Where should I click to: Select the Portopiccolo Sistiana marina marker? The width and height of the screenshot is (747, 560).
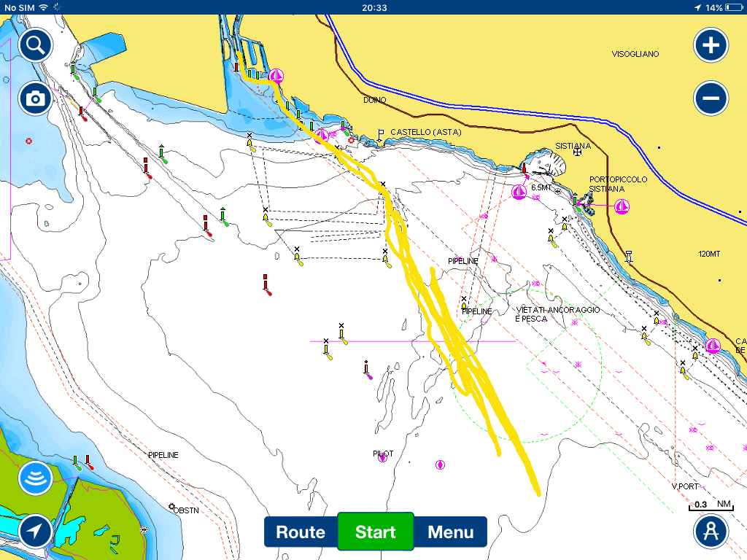(622, 206)
